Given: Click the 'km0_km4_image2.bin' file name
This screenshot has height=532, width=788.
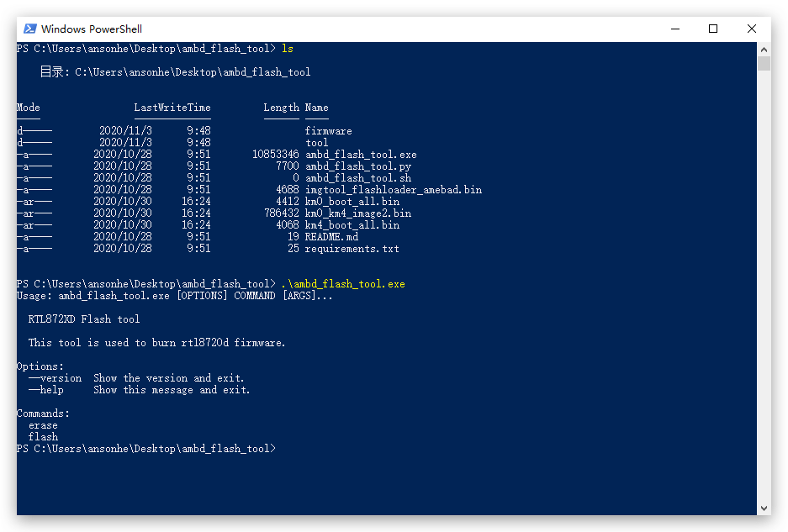Looking at the screenshot, I should [x=357, y=213].
